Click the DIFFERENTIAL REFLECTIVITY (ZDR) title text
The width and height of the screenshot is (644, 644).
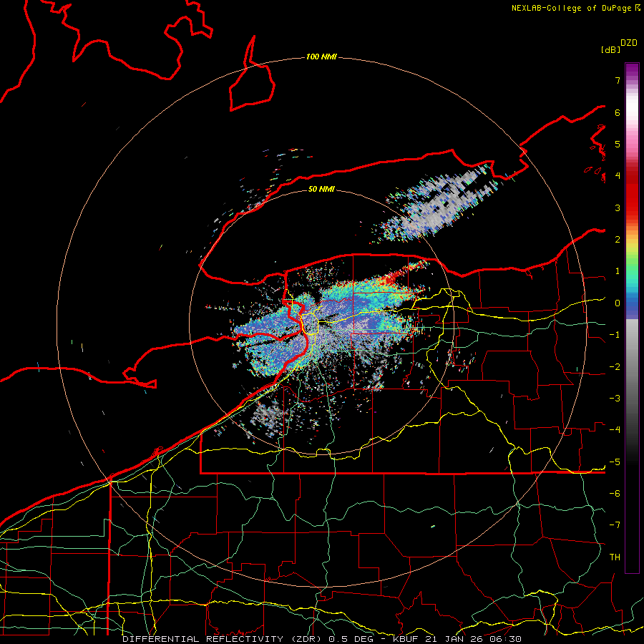(223, 639)
